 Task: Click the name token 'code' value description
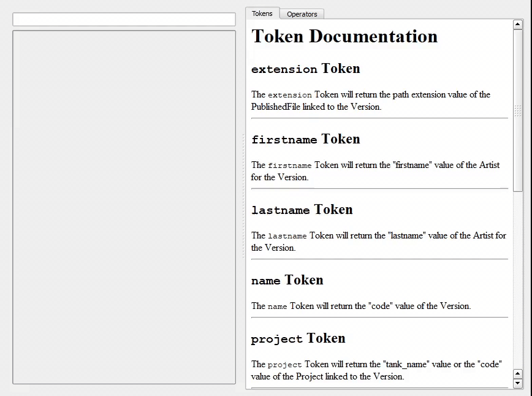[361, 306]
